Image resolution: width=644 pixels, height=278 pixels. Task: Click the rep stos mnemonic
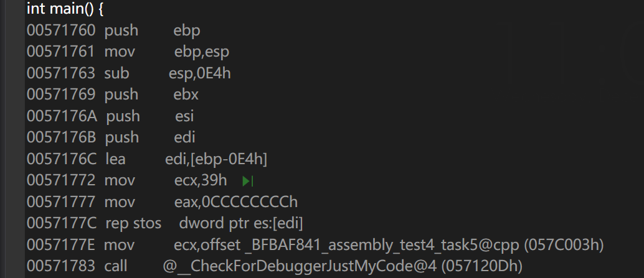coord(133,223)
